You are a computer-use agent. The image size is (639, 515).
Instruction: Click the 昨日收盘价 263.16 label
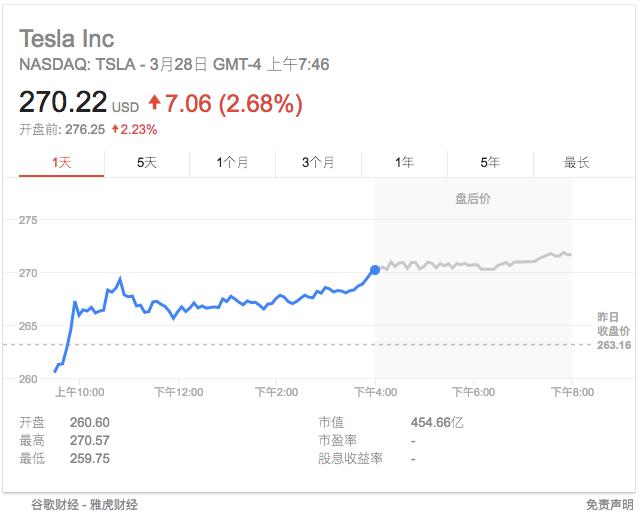click(614, 331)
